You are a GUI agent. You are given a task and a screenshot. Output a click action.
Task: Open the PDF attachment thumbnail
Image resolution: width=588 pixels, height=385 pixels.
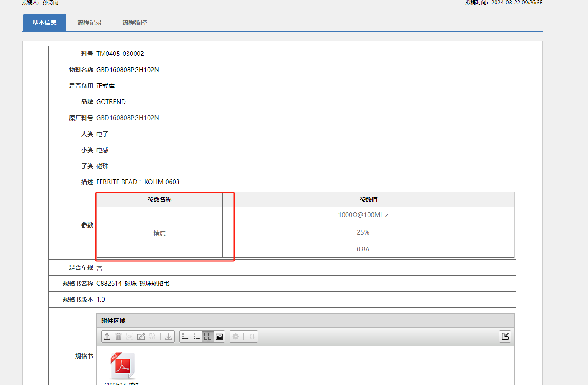coord(122,366)
